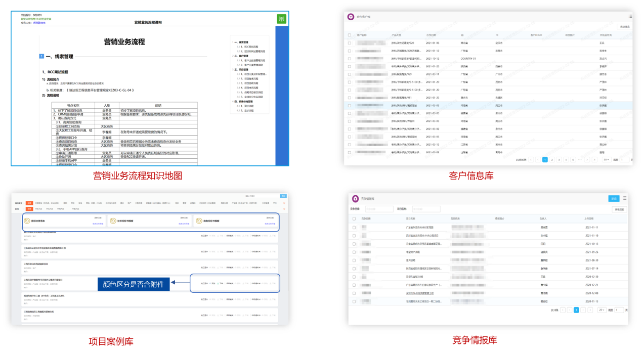644x352 pixels.
Task: Go to page 5 in customer library pagination
Action: 573,160
